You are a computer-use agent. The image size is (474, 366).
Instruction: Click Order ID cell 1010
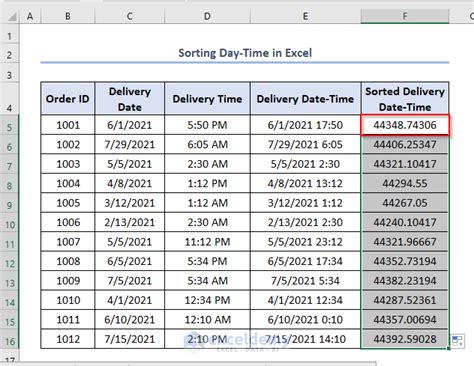pos(68,300)
